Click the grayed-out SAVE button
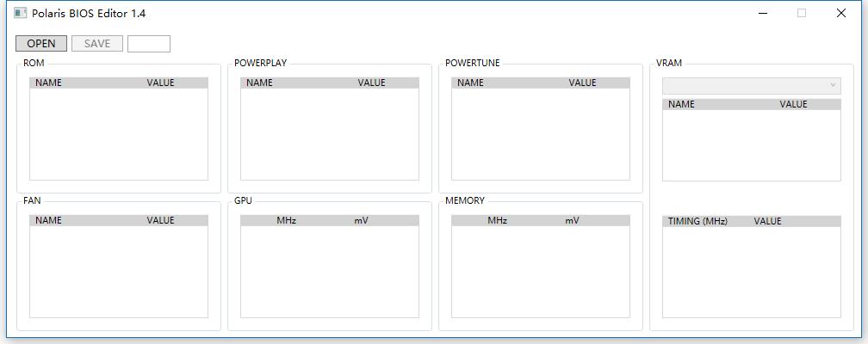 (97, 44)
